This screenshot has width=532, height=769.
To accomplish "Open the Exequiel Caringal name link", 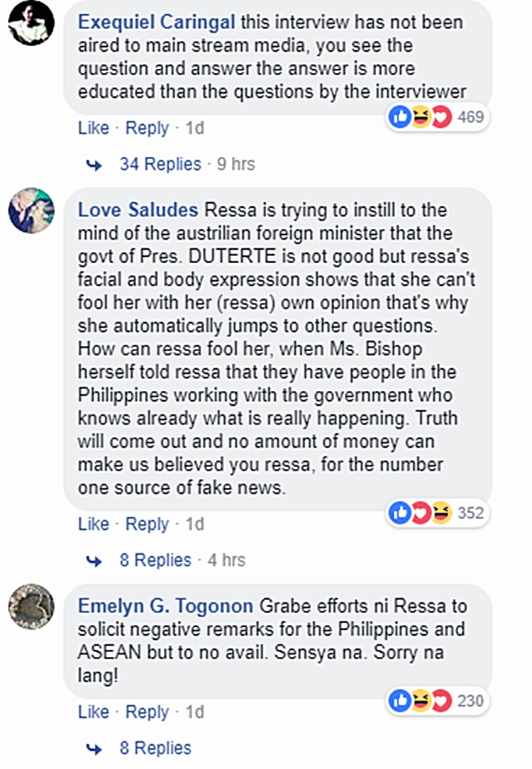I will [156, 22].
